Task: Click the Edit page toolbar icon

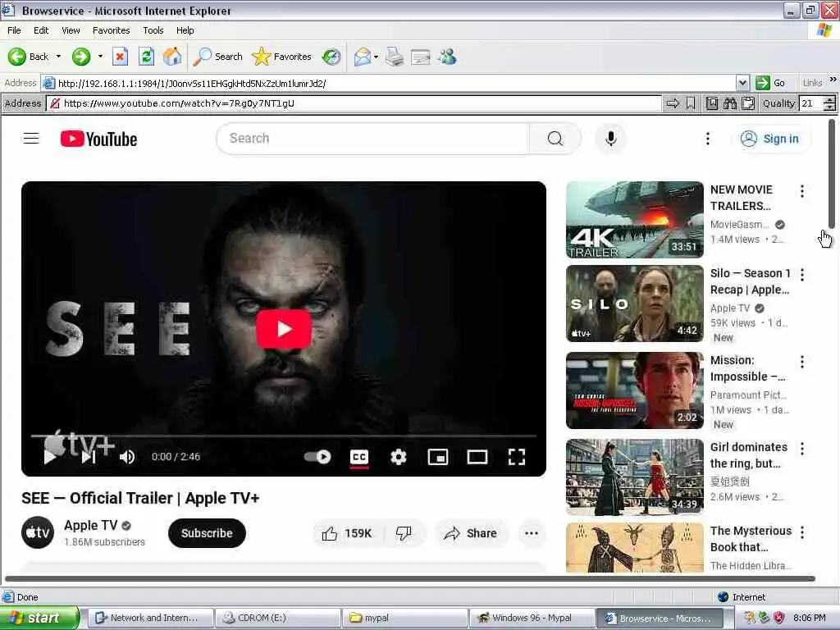Action: (x=421, y=57)
